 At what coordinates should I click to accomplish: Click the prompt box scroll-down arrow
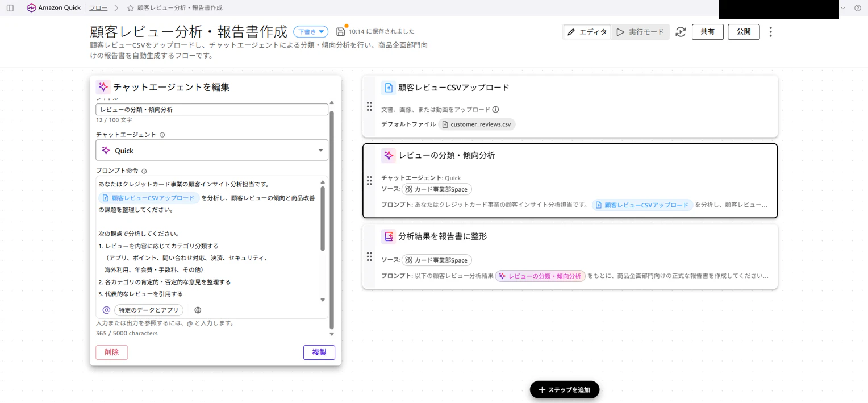323,300
